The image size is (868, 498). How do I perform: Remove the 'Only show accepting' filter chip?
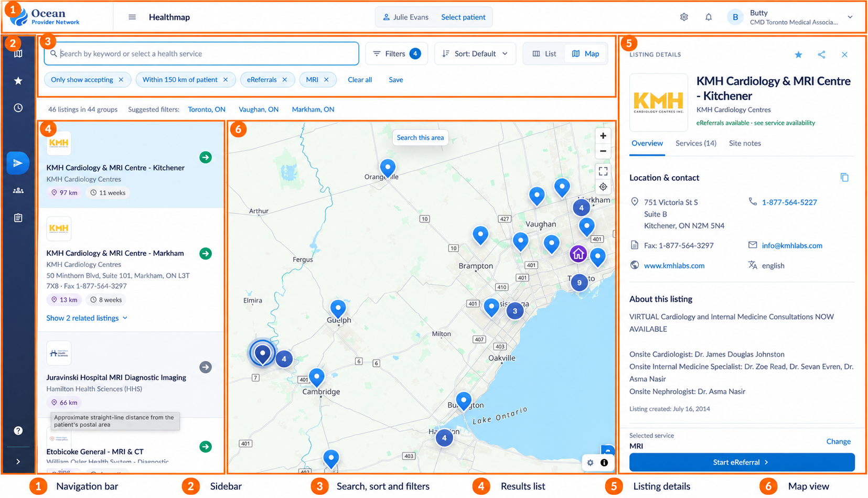coord(121,80)
